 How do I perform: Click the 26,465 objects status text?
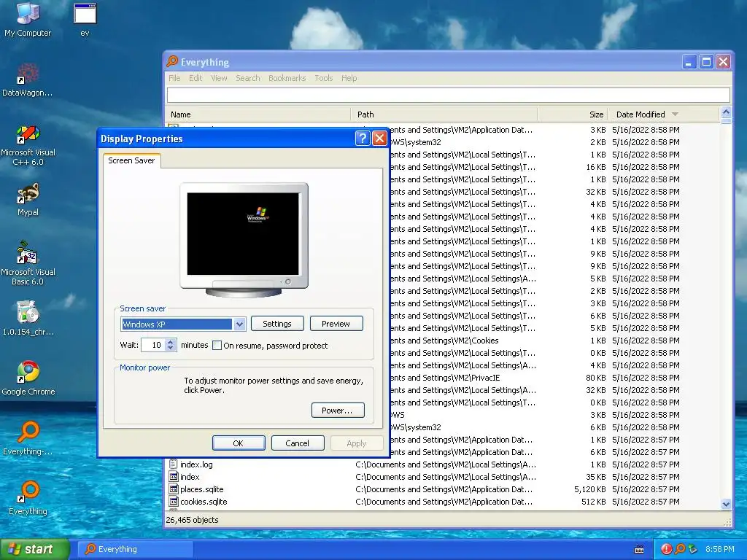pos(192,520)
